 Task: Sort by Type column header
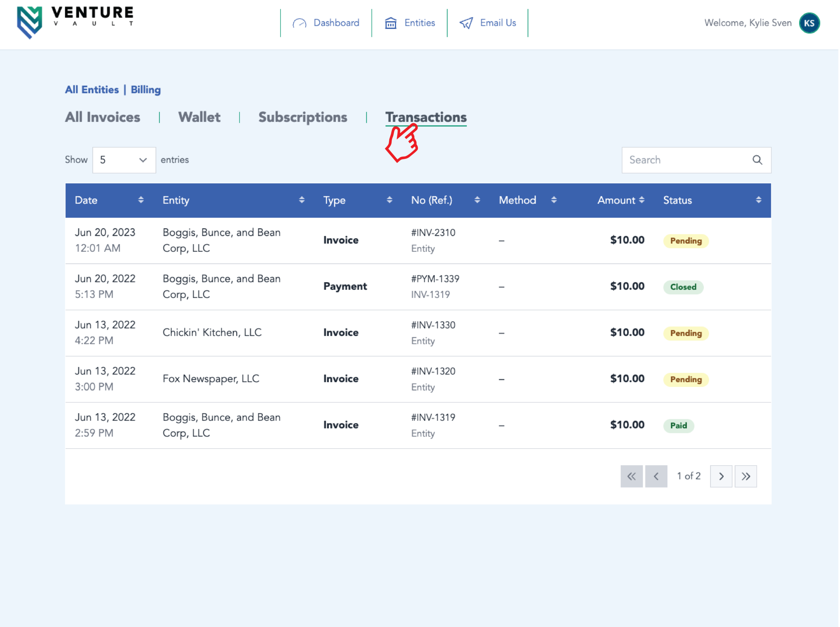pyautogui.click(x=334, y=200)
